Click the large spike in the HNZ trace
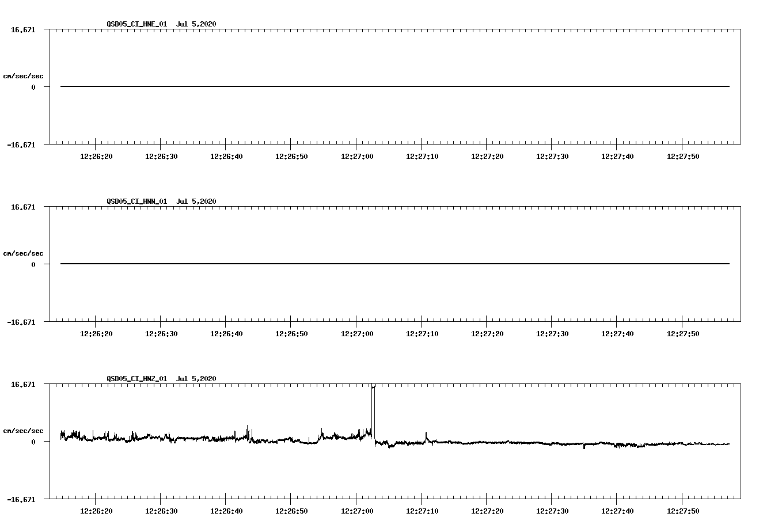The image size is (782, 532). pyautogui.click(x=373, y=413)
